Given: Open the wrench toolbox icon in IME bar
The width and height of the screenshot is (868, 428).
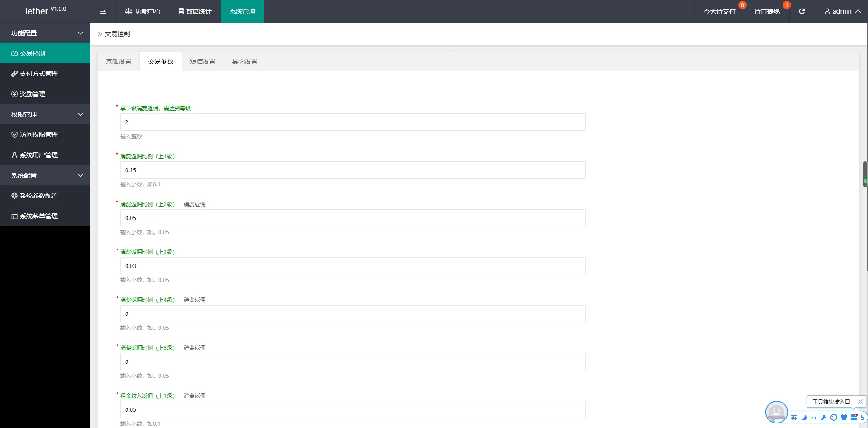Looking at the screenshot, I should [824, 418].
